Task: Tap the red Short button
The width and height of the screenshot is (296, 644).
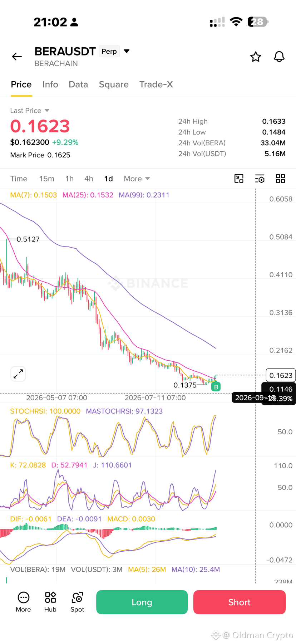Action: [240, 602]
